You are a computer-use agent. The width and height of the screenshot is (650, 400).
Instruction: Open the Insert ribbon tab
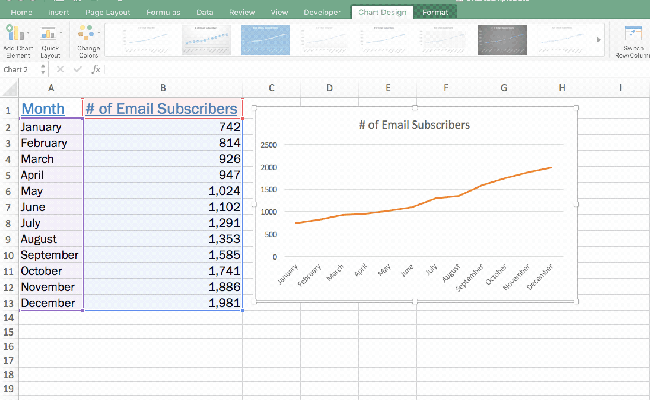click(59, 12)
